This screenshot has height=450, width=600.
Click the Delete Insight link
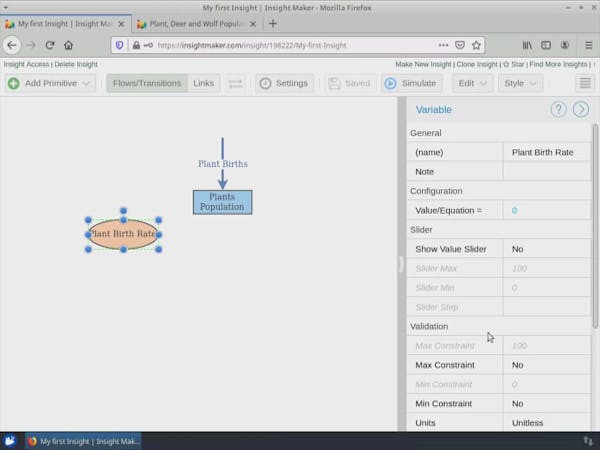tap(76, 64)
